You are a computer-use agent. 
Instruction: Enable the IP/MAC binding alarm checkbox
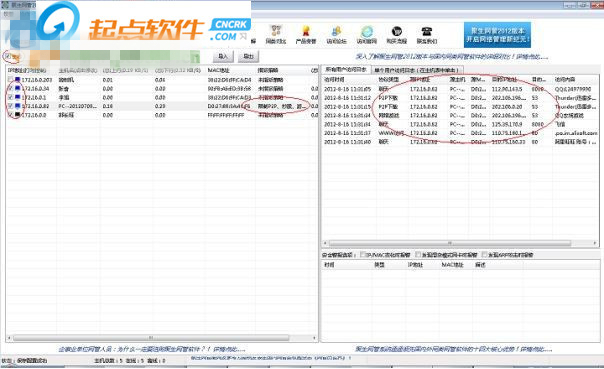point(362,255)
